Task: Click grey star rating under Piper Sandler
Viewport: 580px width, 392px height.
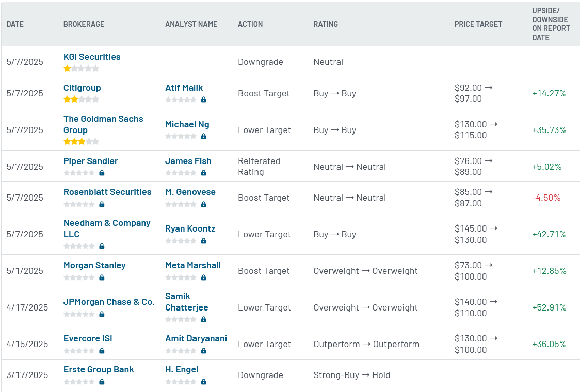Action: 79,173
